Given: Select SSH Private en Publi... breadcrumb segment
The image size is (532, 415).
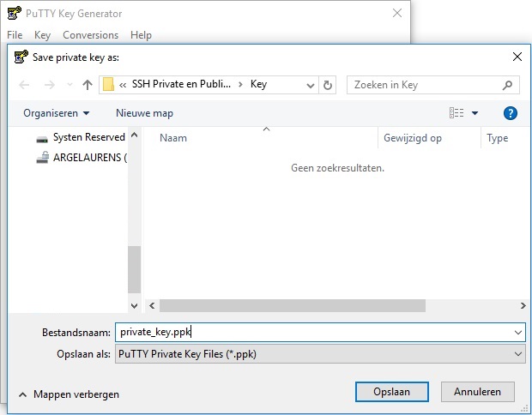Looking at the screenshot, I should 181,84.
